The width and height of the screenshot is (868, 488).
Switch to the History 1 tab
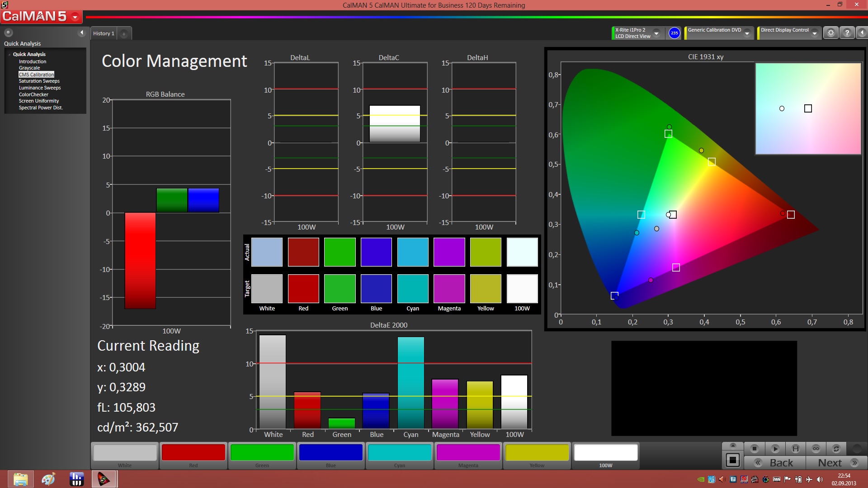(104, 33)
